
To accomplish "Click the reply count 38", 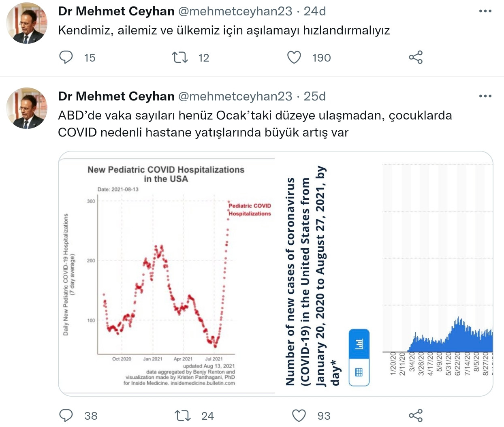I will [92, 415].
